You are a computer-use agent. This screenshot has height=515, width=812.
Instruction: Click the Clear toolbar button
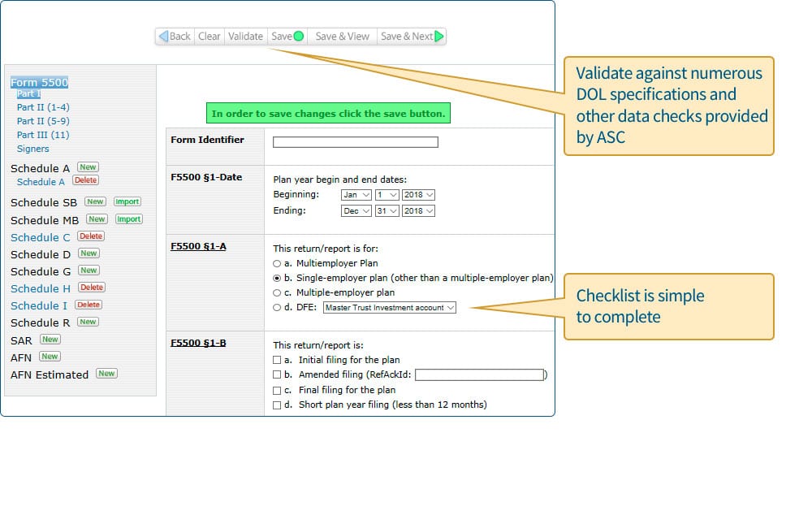click(x=209, y=37)
